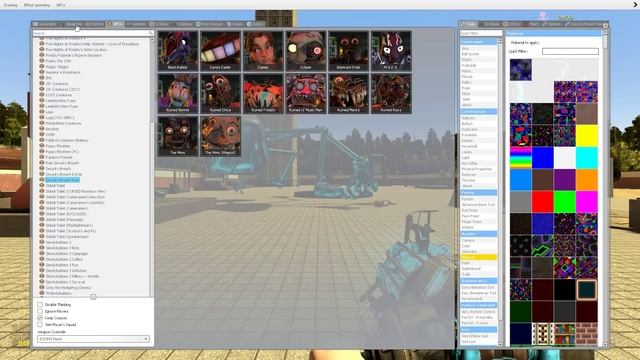Click the icon beside Nextbot category
This screenshot has height=360, width=640.
[42, 129]
